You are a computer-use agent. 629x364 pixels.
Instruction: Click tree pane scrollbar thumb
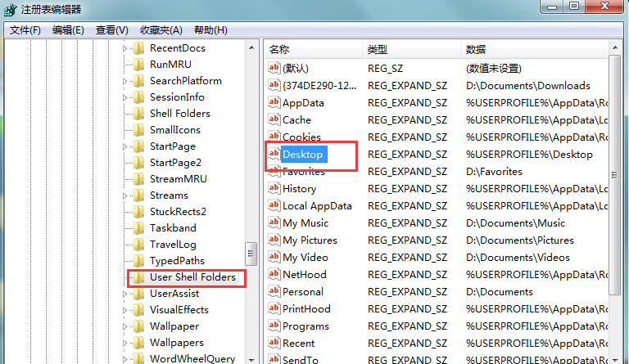(x=251, y=254)
